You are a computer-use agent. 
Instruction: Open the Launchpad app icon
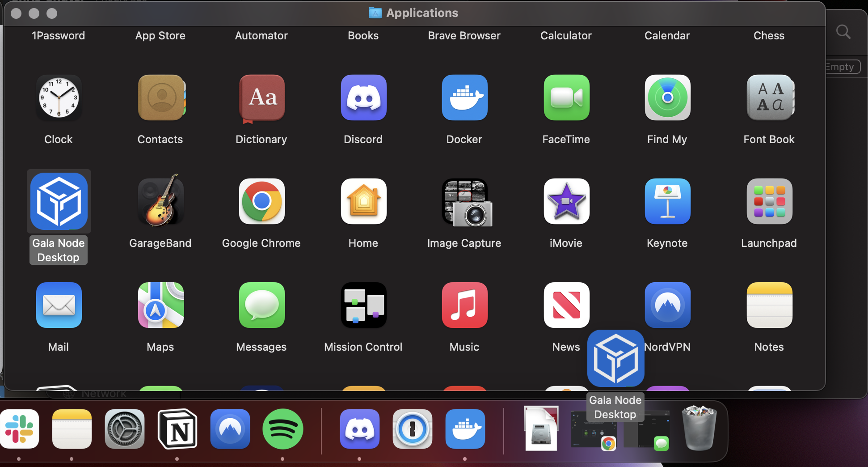(769, 201)
